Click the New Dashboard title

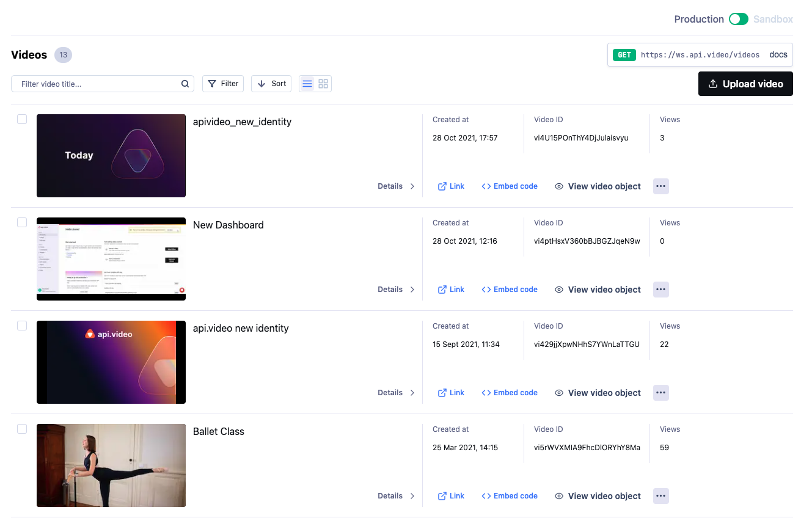(229, 225)
